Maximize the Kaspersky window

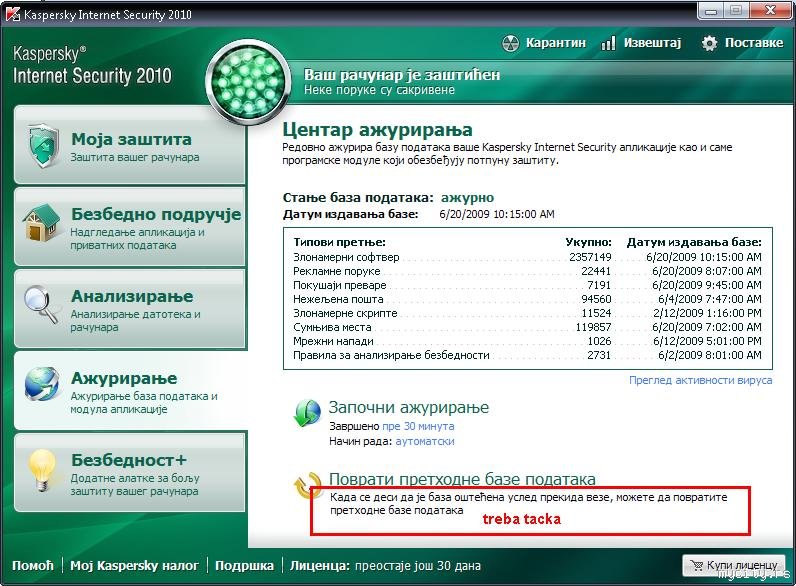coord(736,11)
